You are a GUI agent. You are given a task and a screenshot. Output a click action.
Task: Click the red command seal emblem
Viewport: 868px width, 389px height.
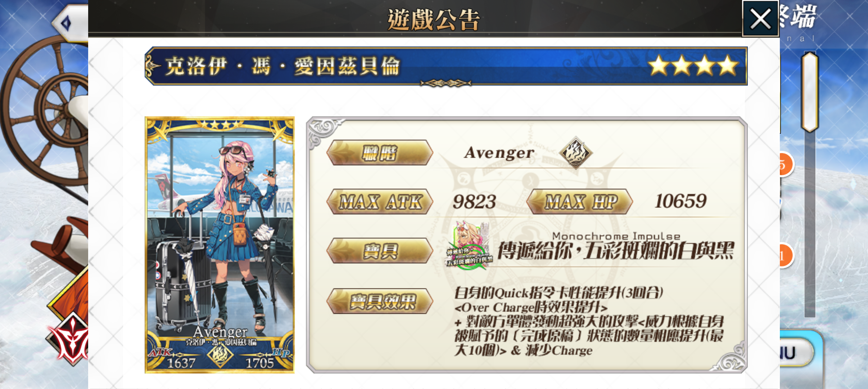point(68,339)
